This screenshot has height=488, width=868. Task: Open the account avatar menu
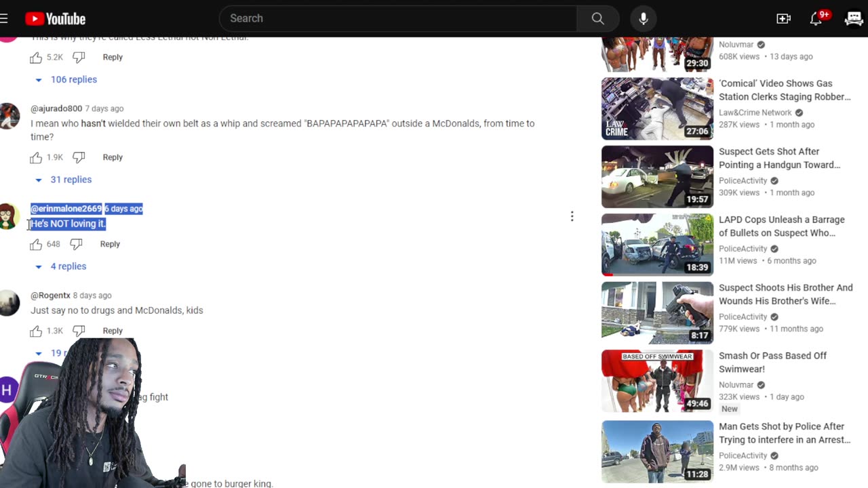(854, 18)
